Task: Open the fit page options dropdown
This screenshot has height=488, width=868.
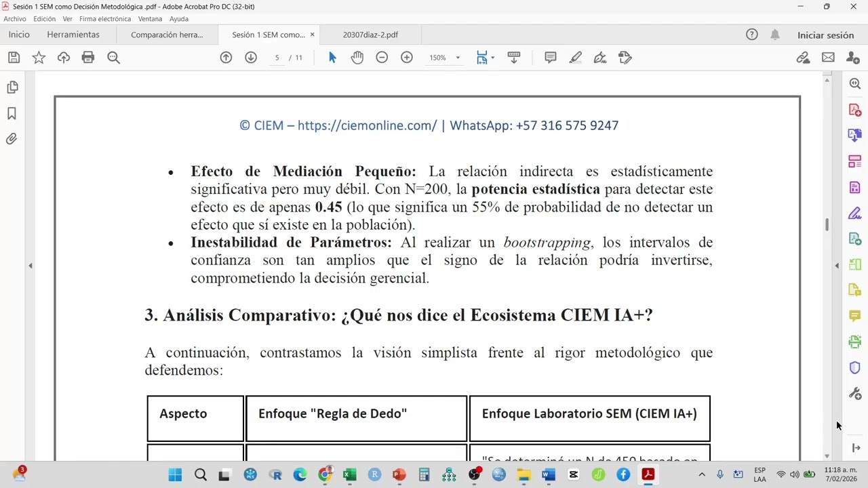Action: click(x=492, y=58)
